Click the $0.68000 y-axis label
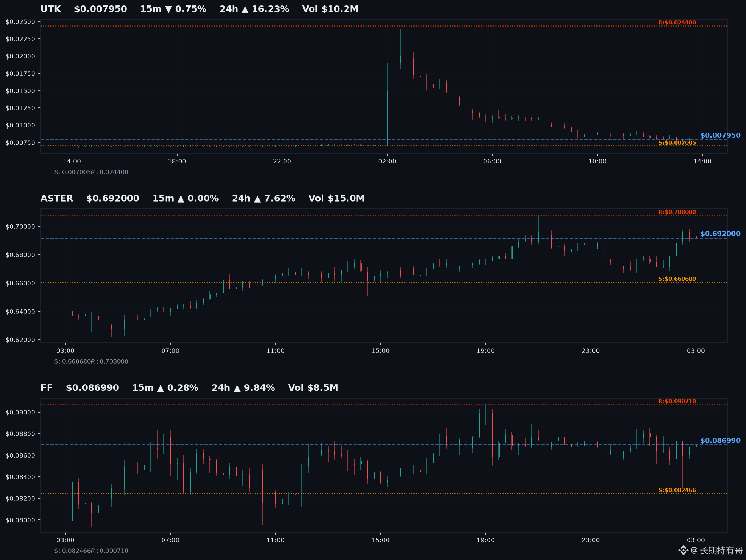746x560 pixels. (20, 255)
